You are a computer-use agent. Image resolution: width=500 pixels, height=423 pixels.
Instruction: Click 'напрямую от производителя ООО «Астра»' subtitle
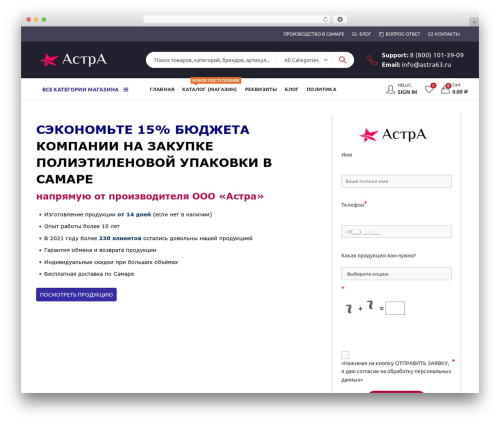150,196
